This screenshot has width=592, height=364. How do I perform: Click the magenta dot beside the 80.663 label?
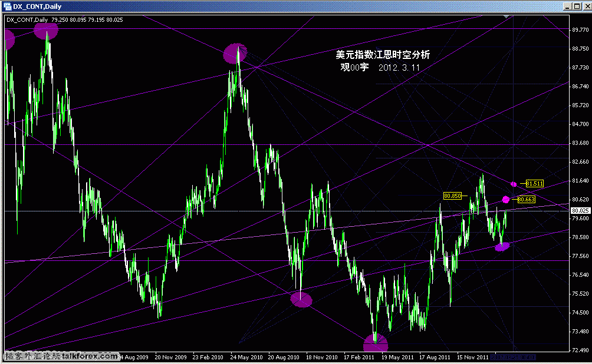506,199
